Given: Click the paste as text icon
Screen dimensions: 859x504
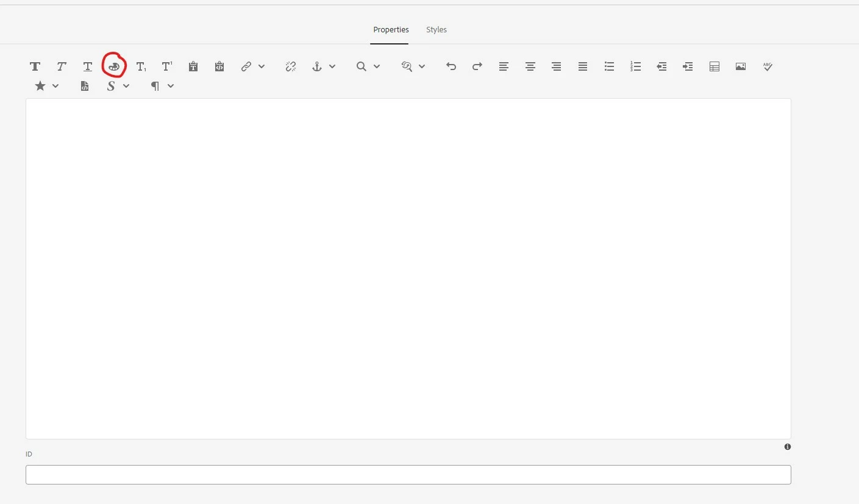Looking at the screenshot, I should [x=193, y=66].
